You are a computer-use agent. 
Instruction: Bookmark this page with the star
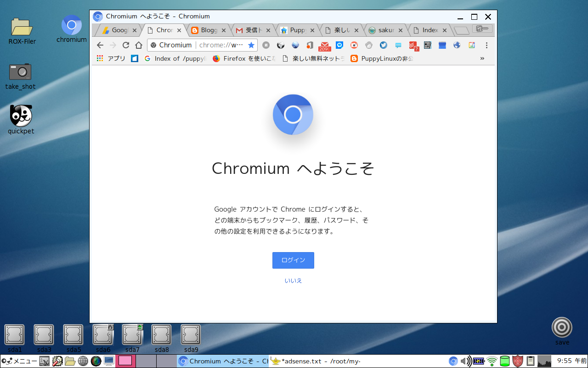251,45
